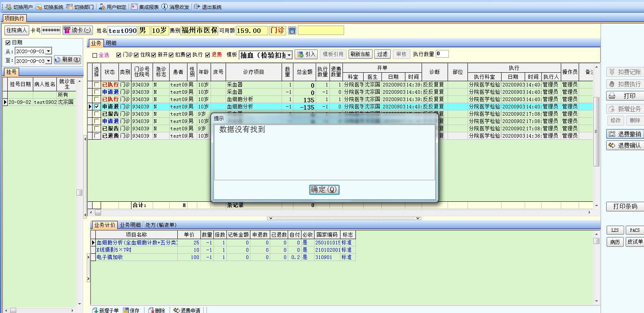The height and width of the screenshot is (313, 644).
Task: Click the 新增子单 add sub-order icon
Action: tap(95, 311)
